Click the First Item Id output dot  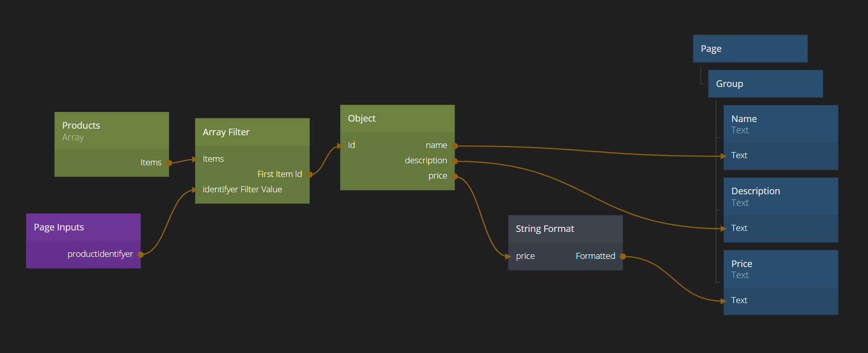(310, 174)
